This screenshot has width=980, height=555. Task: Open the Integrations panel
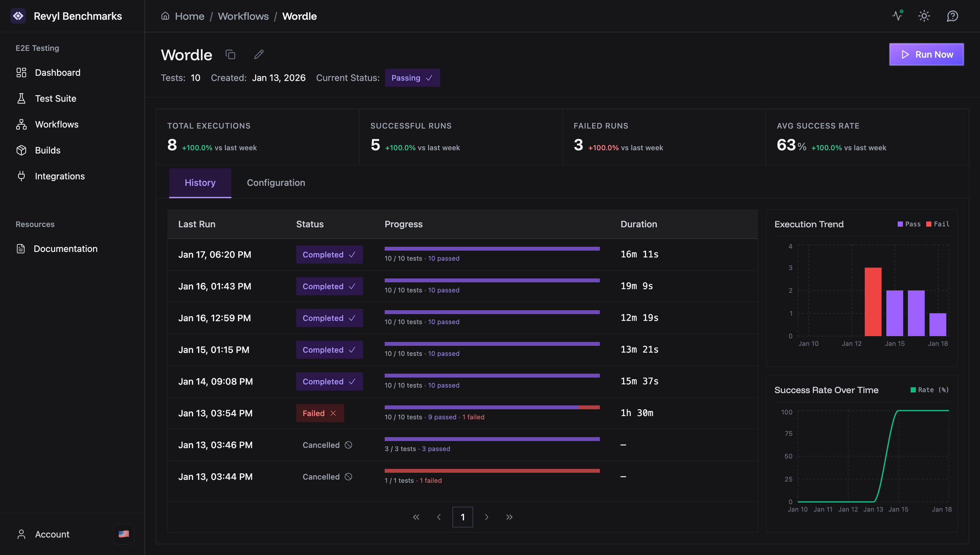pyautogui.click(x=60, y=176)
